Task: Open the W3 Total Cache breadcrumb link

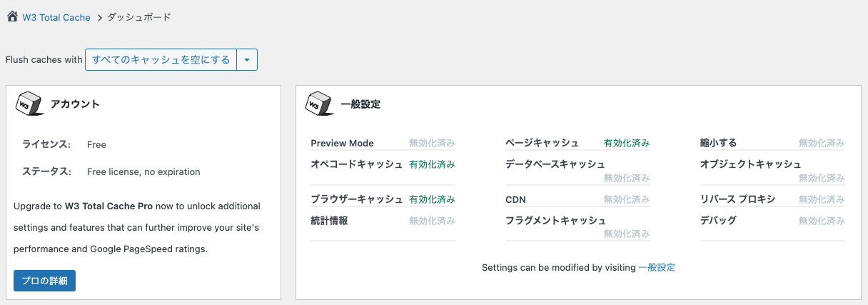Action: point(56,17)
